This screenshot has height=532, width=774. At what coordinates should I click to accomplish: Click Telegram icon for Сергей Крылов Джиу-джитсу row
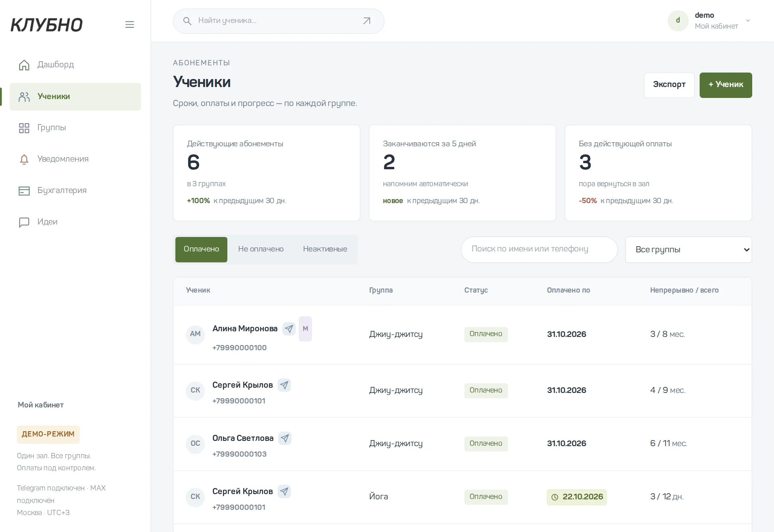coord(284,385)
